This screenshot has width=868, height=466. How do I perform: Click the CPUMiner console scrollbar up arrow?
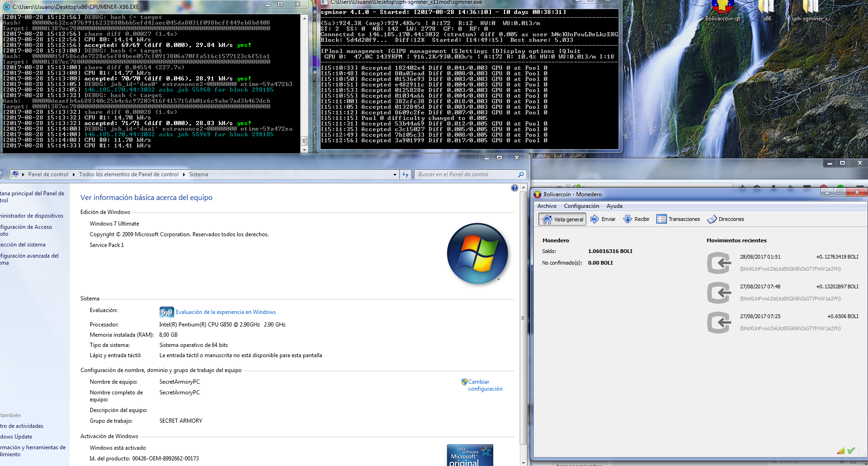point(305,18)
